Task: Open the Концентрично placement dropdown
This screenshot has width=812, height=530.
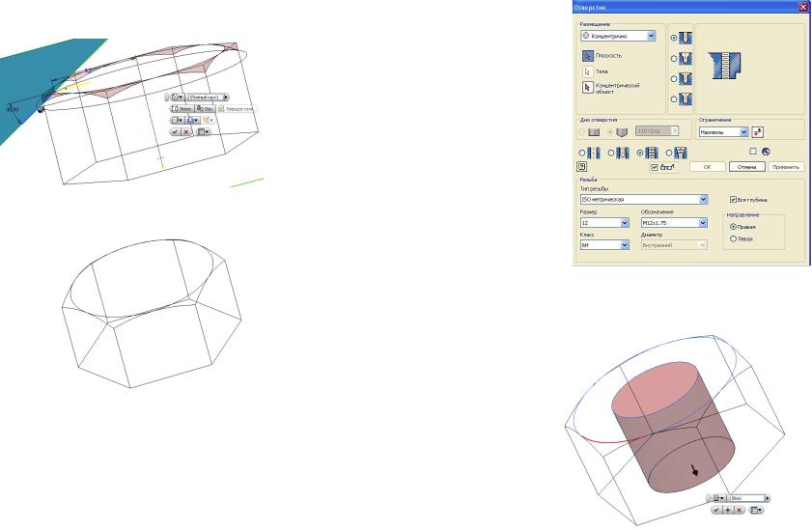Action: point(651,36)
